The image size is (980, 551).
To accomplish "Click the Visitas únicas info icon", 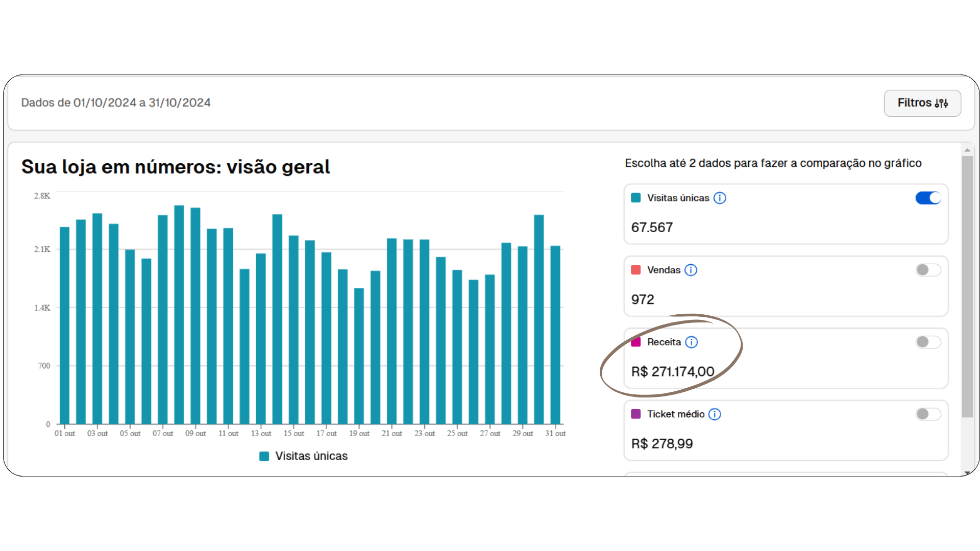I will (x=720, y=198).
